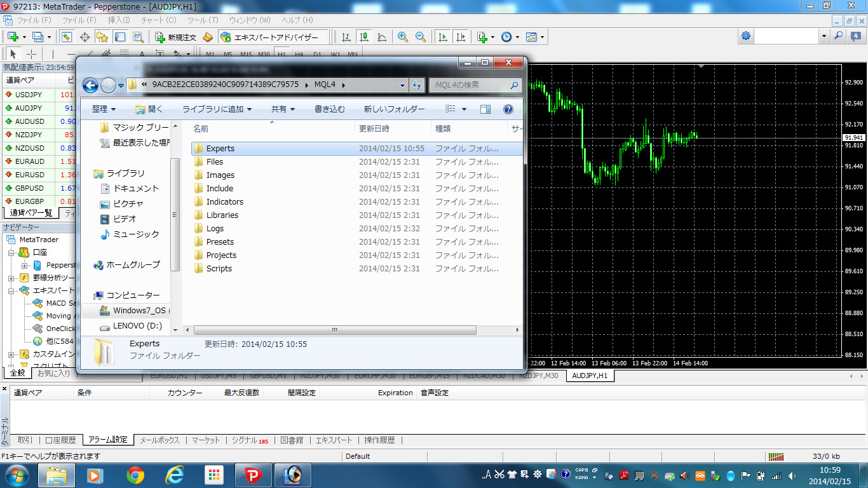The height and width of the screenshot is (488, 868).
Task: Select the cursor arrow tool
Action: click(x=13, y=54)
